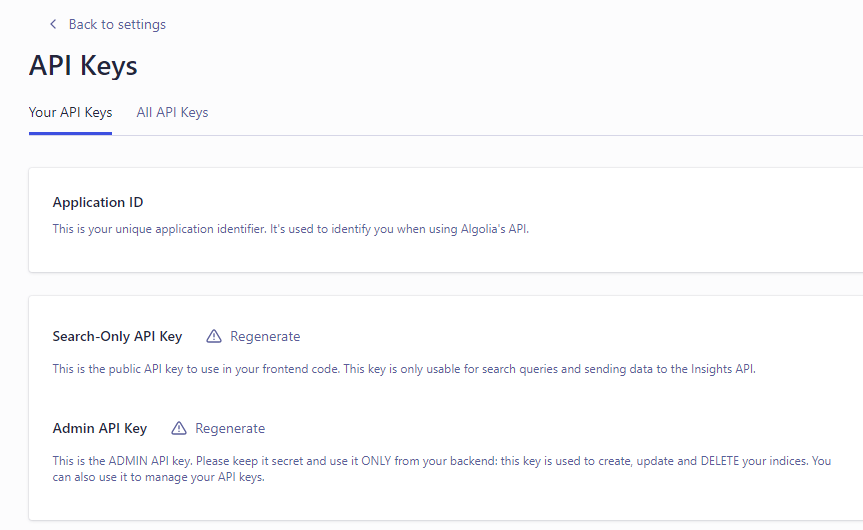
Task: Click the back chevron arrow icon
Action: [x=53, y=24]
